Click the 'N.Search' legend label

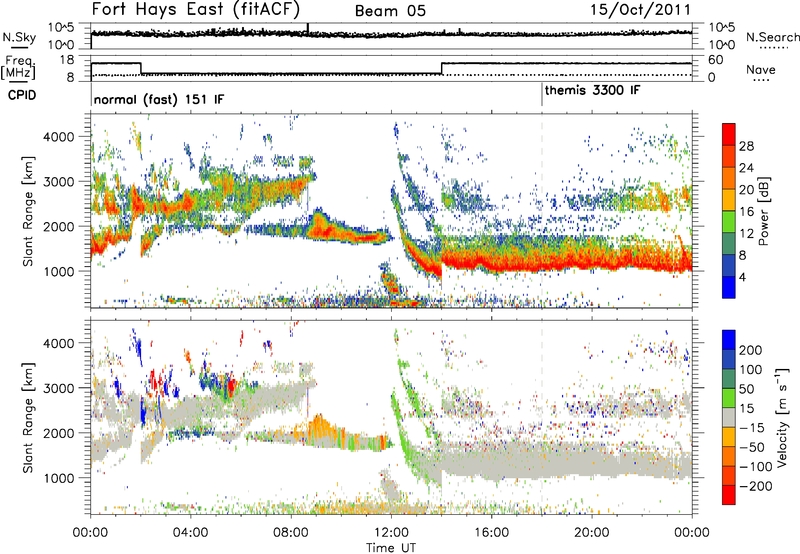pos(772,37)
